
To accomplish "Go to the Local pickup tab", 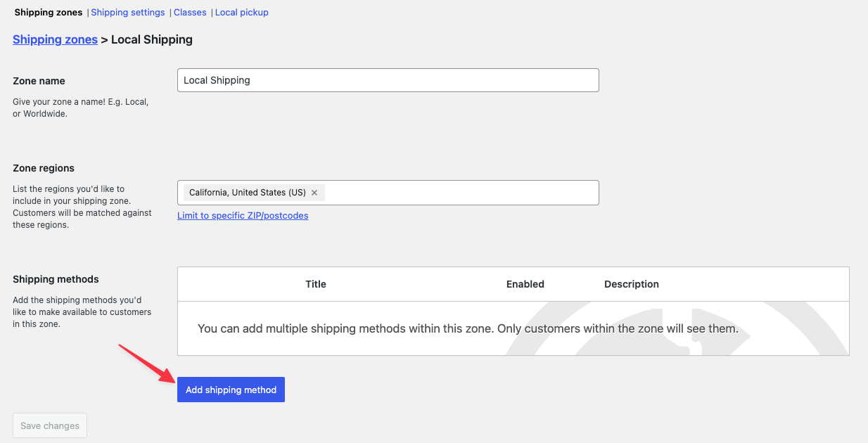I will 242,13.
